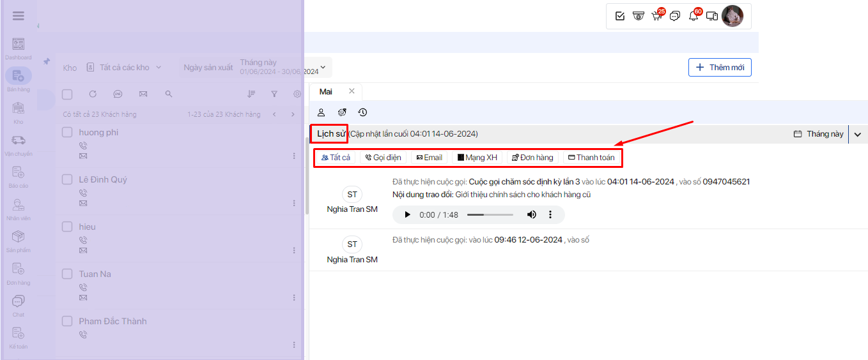The width and height of the screenshot is (868, 360).
Task: Click the collapse chevron beside Tháng này
Action: (x=858, y=134)
